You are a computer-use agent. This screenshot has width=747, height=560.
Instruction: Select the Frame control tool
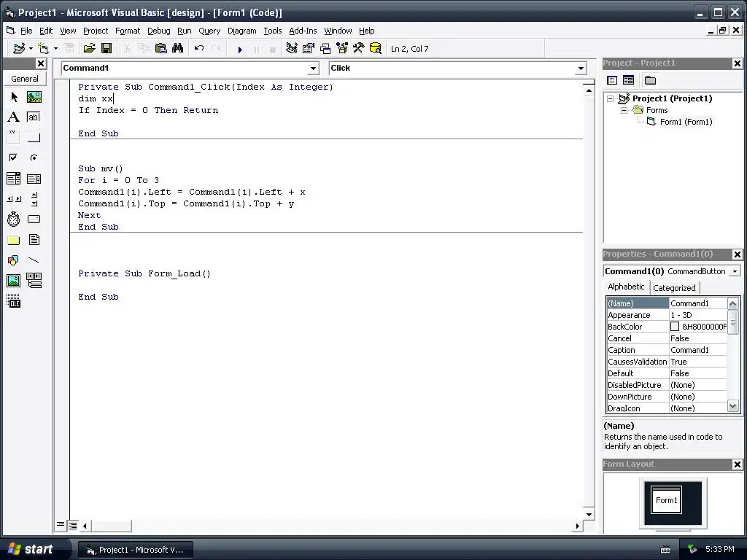[14, 138]
